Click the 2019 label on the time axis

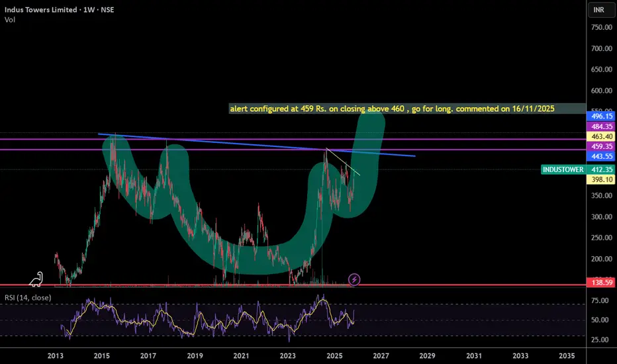pyautogui.click(x=195, y=356)
